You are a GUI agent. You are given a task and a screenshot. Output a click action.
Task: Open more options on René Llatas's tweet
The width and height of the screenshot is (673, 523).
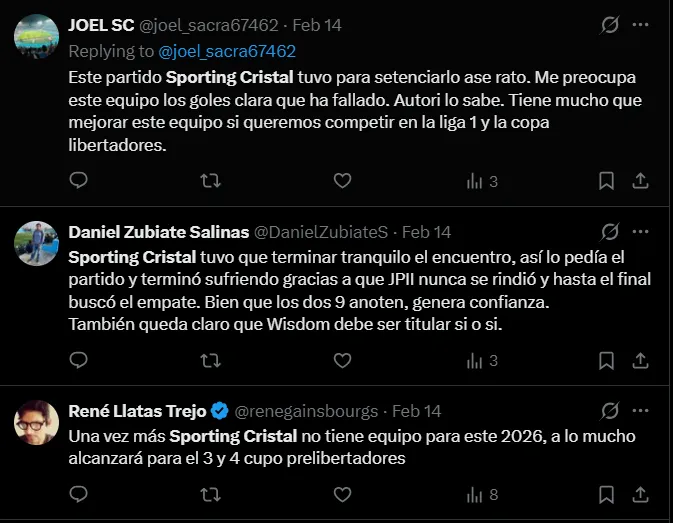click(x=641, y=410)
